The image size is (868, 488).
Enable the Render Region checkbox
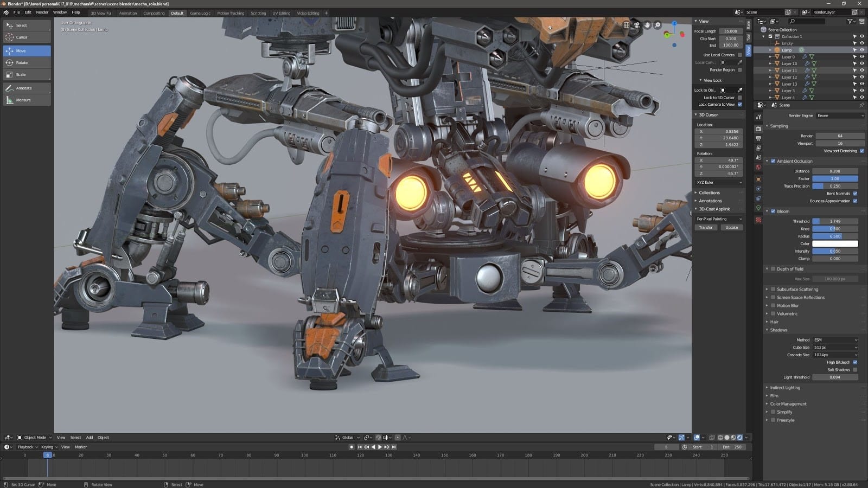coord(740,70)
